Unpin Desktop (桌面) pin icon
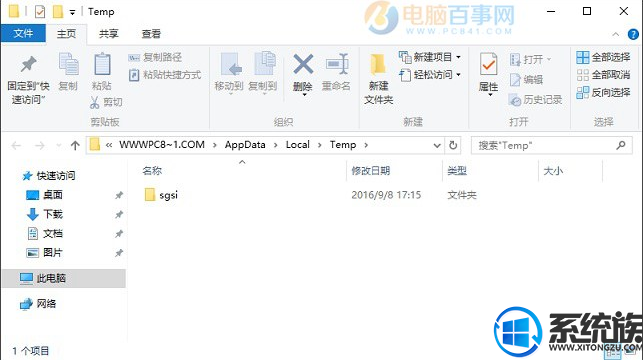This screenshot has width=643, height=360. [x=119, y=195]
